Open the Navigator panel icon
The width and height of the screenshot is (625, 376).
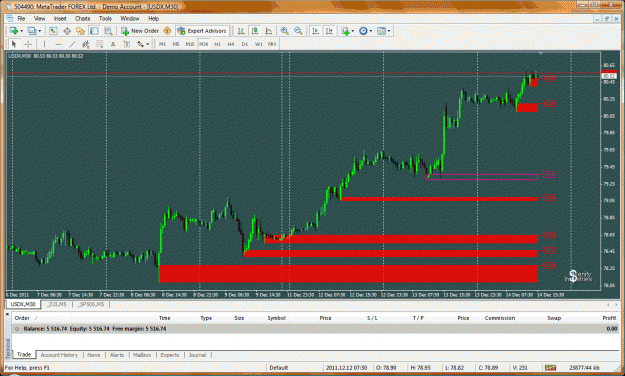click(81, 31)
